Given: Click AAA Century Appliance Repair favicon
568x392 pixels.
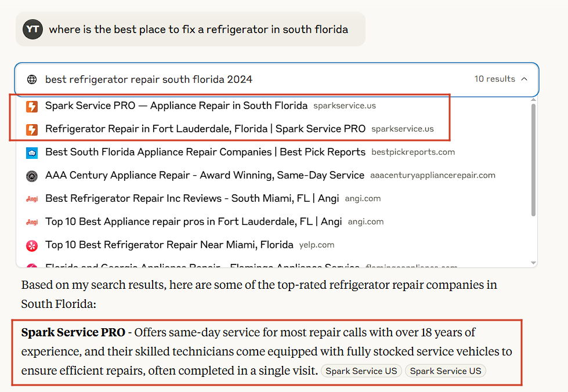Looking at the screenshot, I should (32, 176).
